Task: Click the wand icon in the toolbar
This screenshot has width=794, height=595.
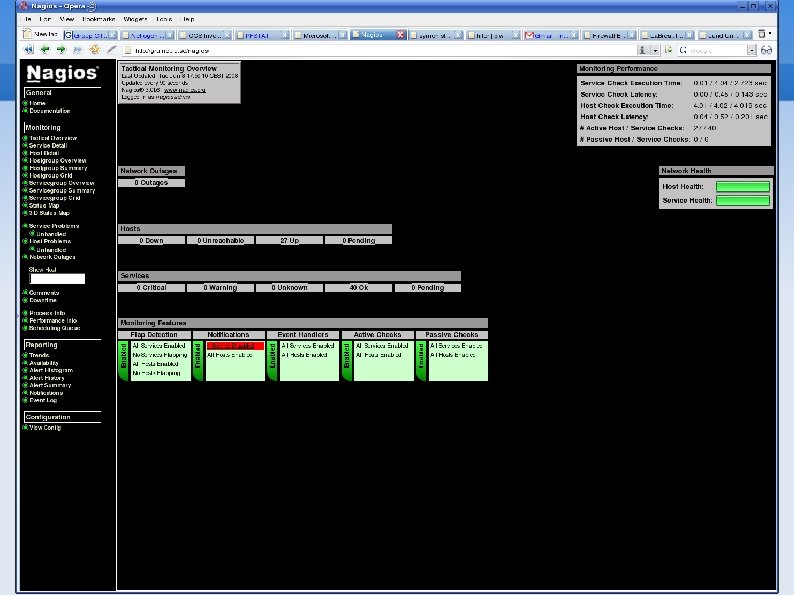Action: [x=112, y=50]
